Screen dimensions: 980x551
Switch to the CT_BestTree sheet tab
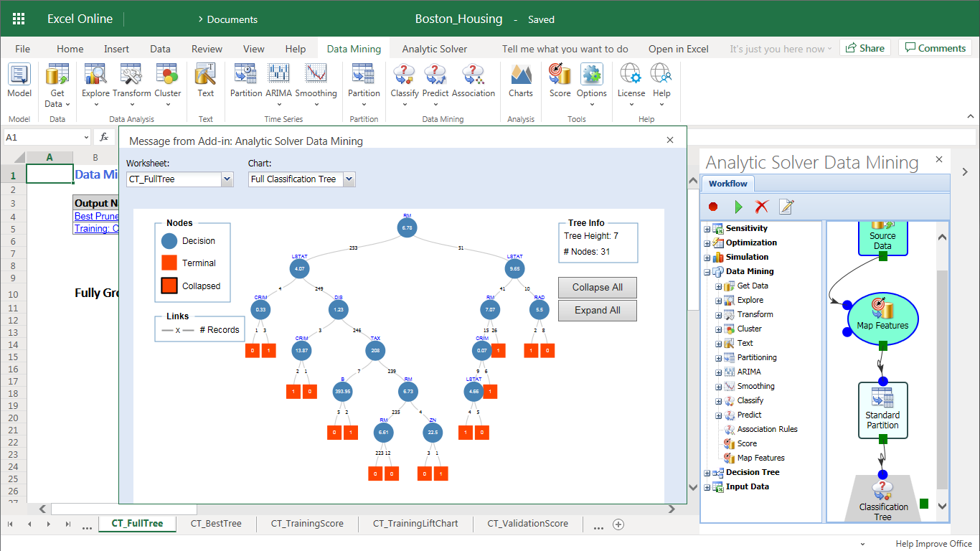pos(216,524)
